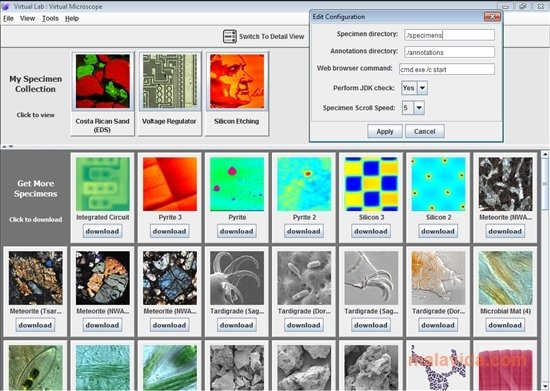Click the collapse arrows above Get More Specimens
The height and width of the screenshot is (391, 550).
pyautogui.click(x=8, y=147)
